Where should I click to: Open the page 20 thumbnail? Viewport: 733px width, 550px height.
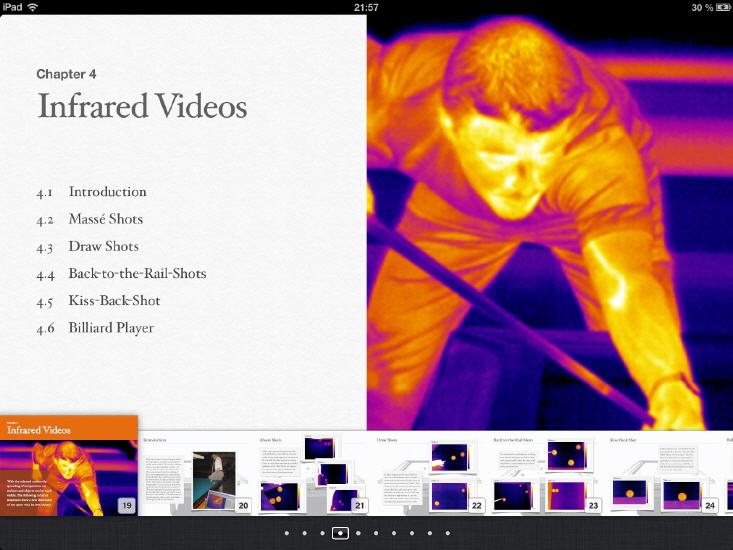(x=196, y=474)
